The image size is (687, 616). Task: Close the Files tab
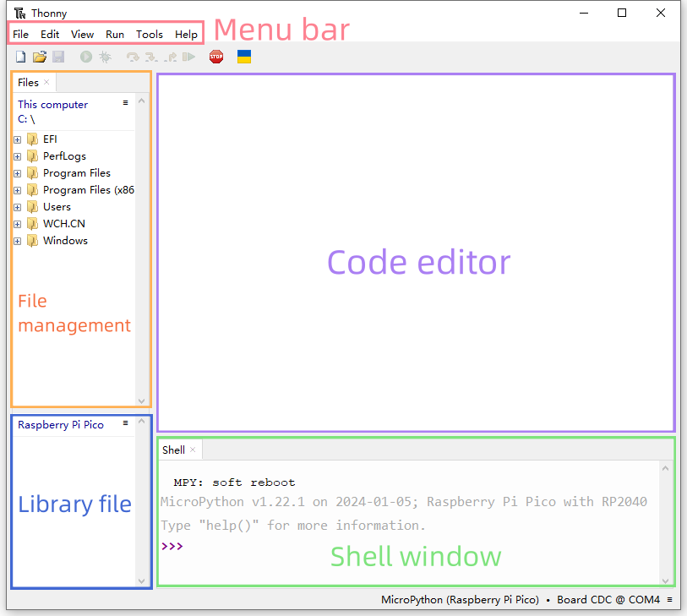coord(46,82)
